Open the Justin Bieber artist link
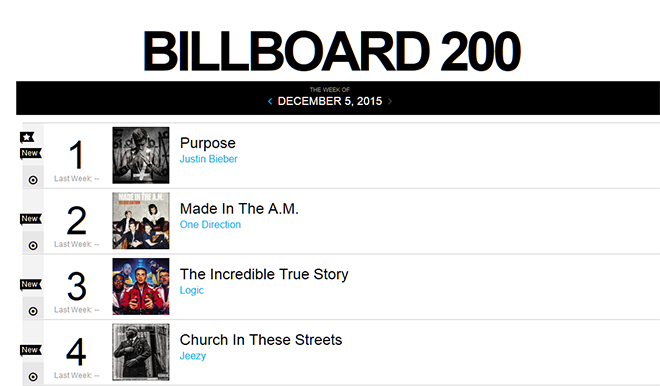660x386 pixels. 209,159
